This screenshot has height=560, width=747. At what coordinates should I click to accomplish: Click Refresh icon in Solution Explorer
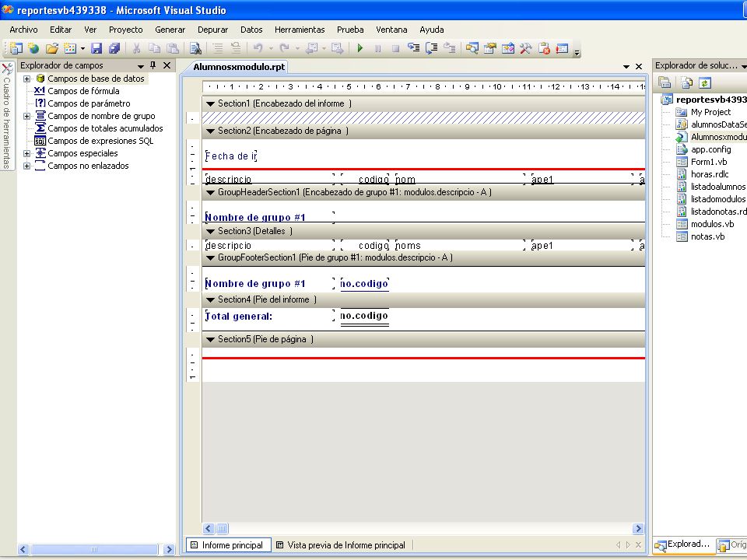[705, 83]
